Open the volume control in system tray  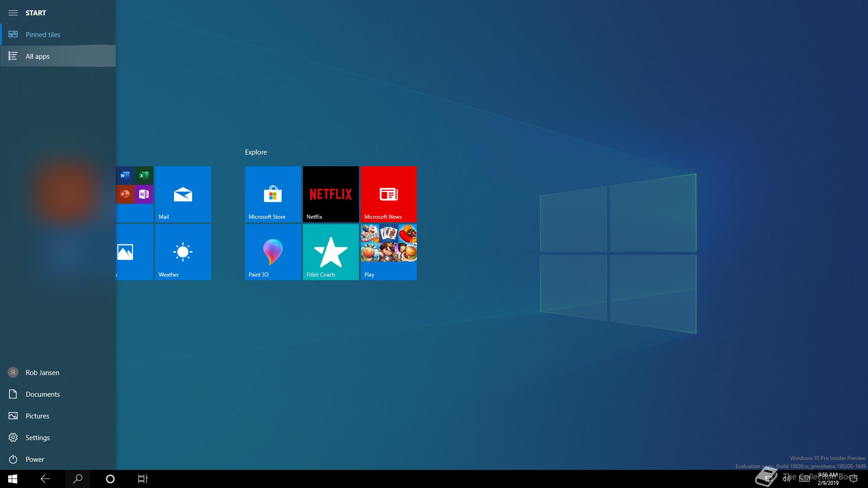pyautogui.click(x=787, y=479)
